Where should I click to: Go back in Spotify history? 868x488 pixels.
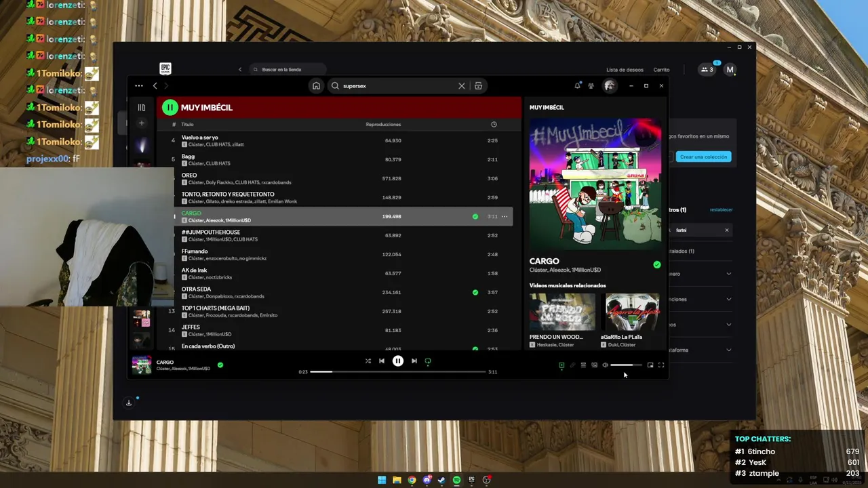155,86
